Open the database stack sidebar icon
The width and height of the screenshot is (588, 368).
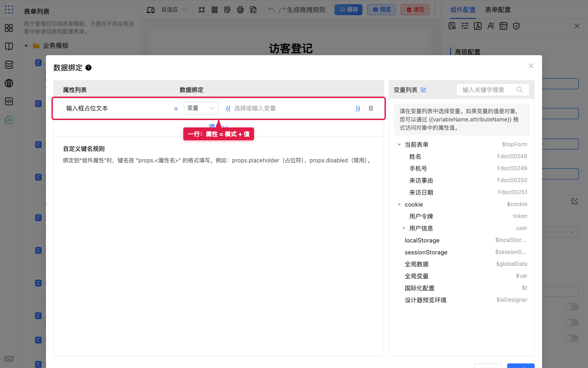coord(9,65)
